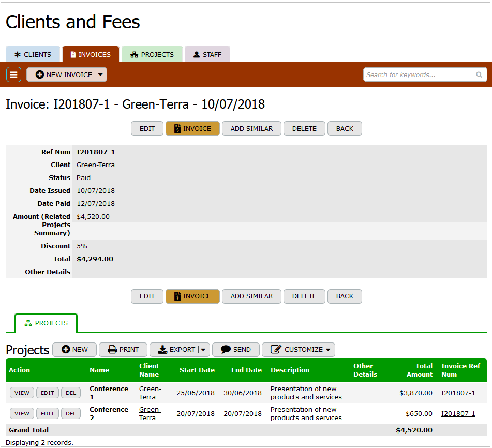Click in the keyword search field
The height and width of the screenshot is (448, 492).
click(416, 74)
